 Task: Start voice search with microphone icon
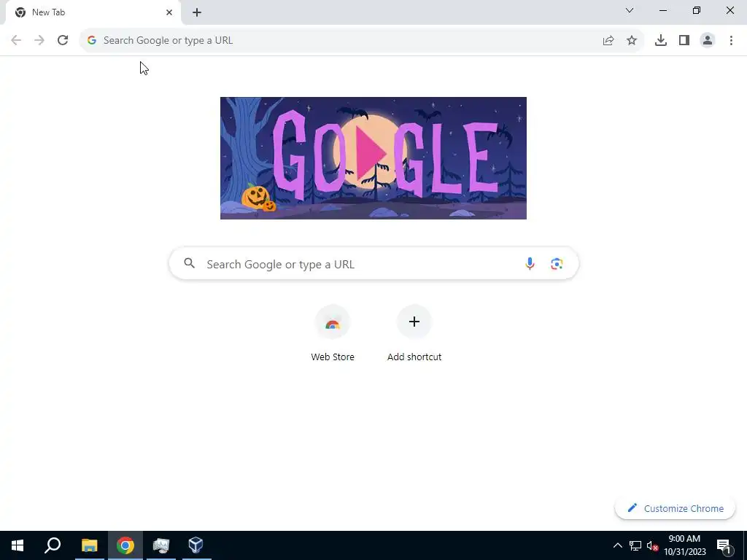530,263
